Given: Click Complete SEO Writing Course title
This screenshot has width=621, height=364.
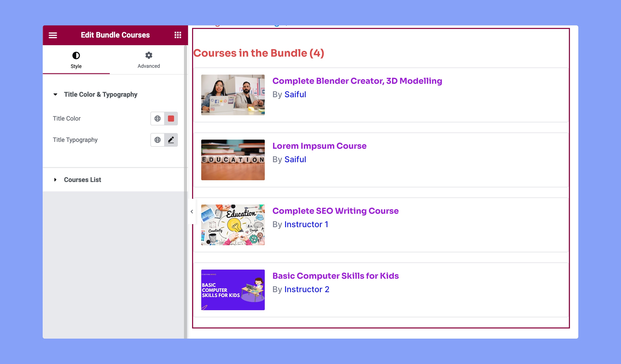Looking at the screenshot, I should (336, 211).
